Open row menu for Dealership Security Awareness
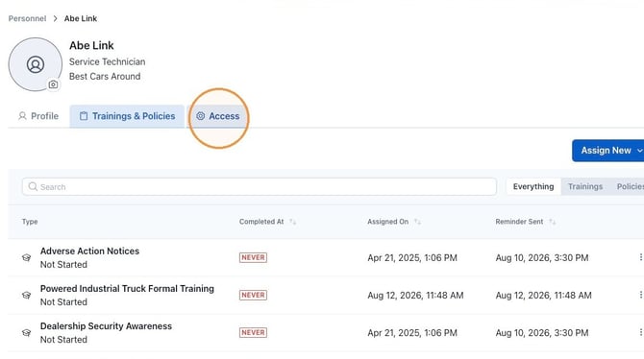This screenshot has width=644, height=359. [640, 332]
